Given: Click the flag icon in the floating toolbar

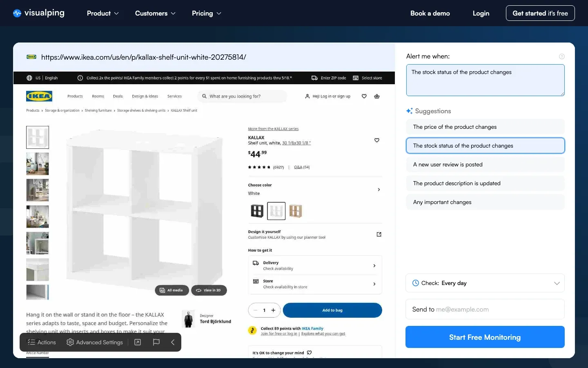Looking at the screenshot, I should pos(156,342).
